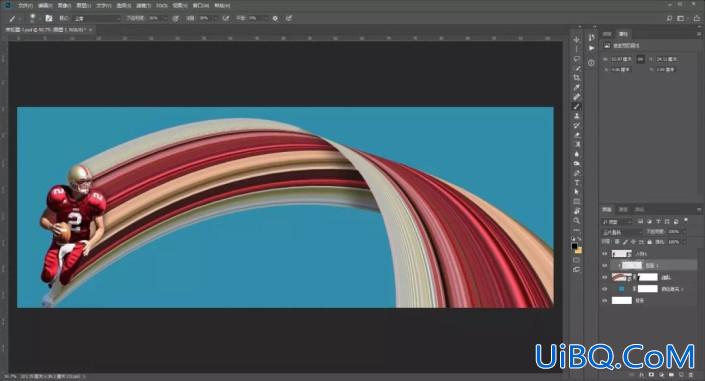This screenshot has width=705, height=381.
Task: Select the striped ribbon layer thumbnail
Action: (621, 277)
